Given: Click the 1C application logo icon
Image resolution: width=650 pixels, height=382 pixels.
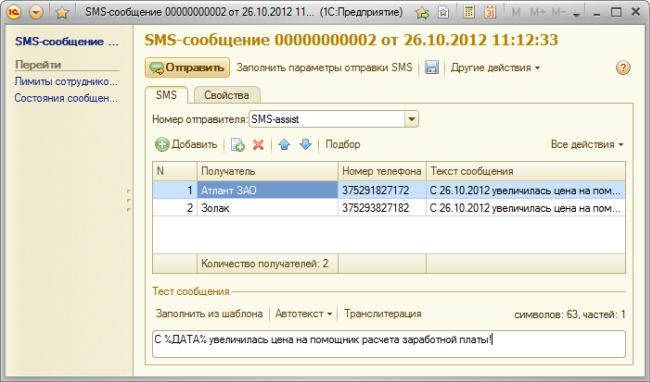Looking at the screenshot, I should pyautogui.click(x=14, y=12).
